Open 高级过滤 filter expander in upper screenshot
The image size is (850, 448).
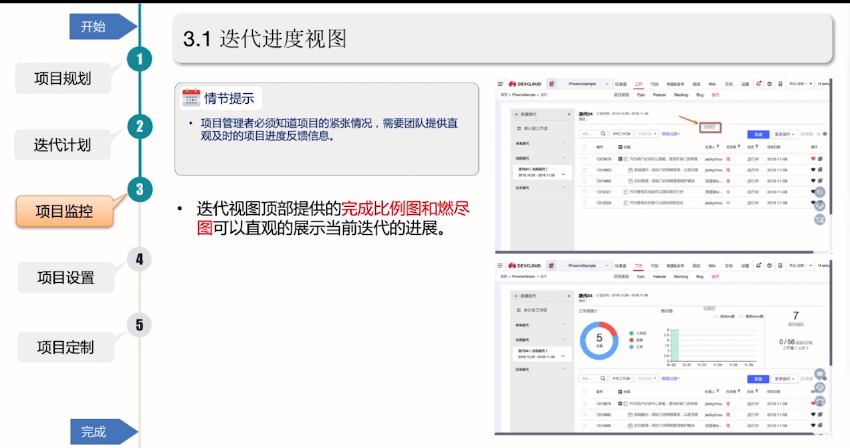tap(671, 134)
